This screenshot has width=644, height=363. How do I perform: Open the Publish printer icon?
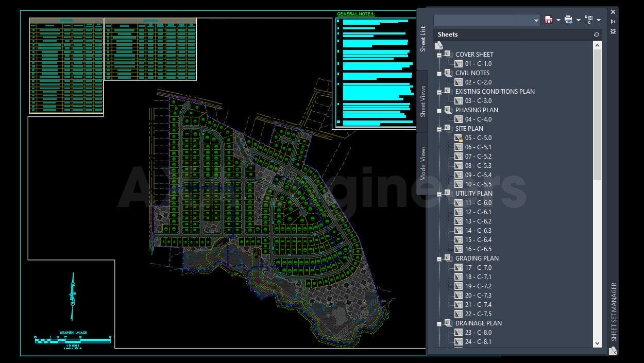click(568, 20)
